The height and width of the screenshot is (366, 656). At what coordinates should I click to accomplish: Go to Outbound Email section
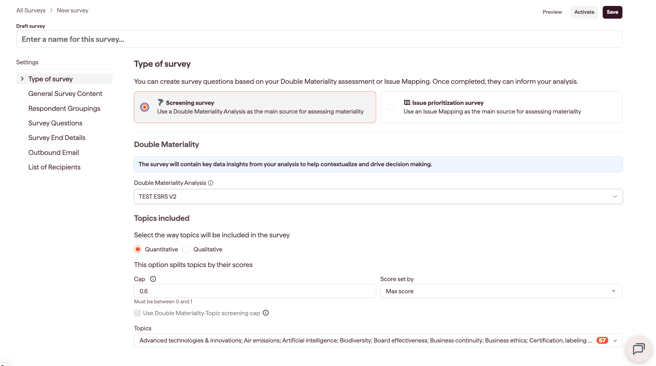pos(54,152)
